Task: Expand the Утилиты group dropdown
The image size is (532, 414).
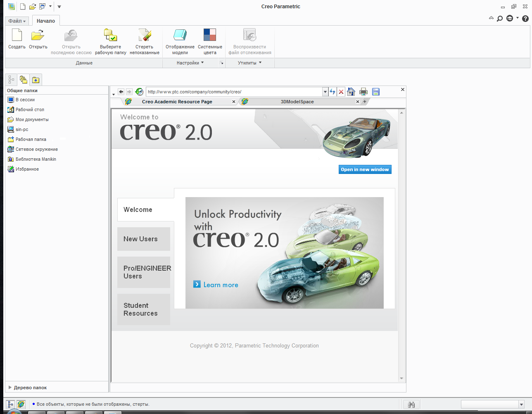Action: click(x=249, y=63)
